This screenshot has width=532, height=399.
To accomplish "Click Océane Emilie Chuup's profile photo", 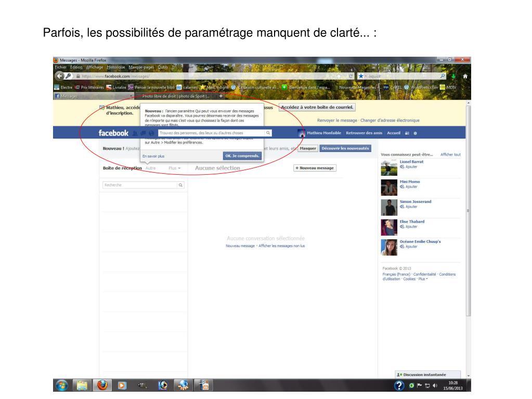I will pyautogui.click(x=389, y=247).
